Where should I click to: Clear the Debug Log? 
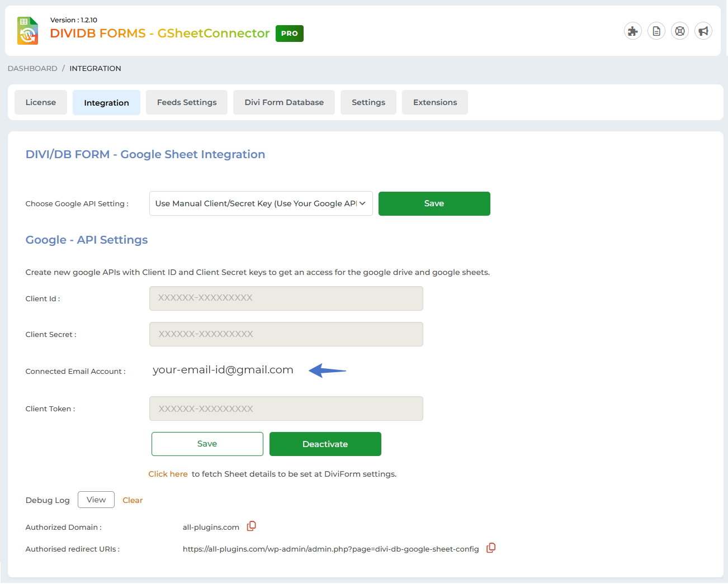(x=133, y=500)
